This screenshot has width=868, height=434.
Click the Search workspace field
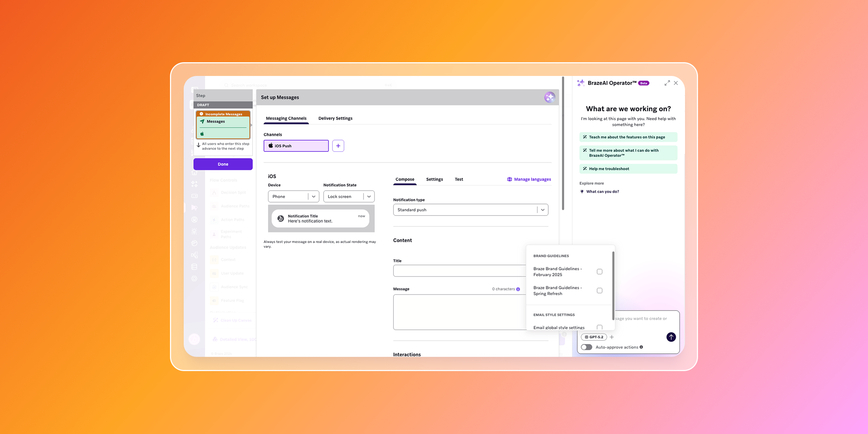pyautogui.click(x=307, y=85)
